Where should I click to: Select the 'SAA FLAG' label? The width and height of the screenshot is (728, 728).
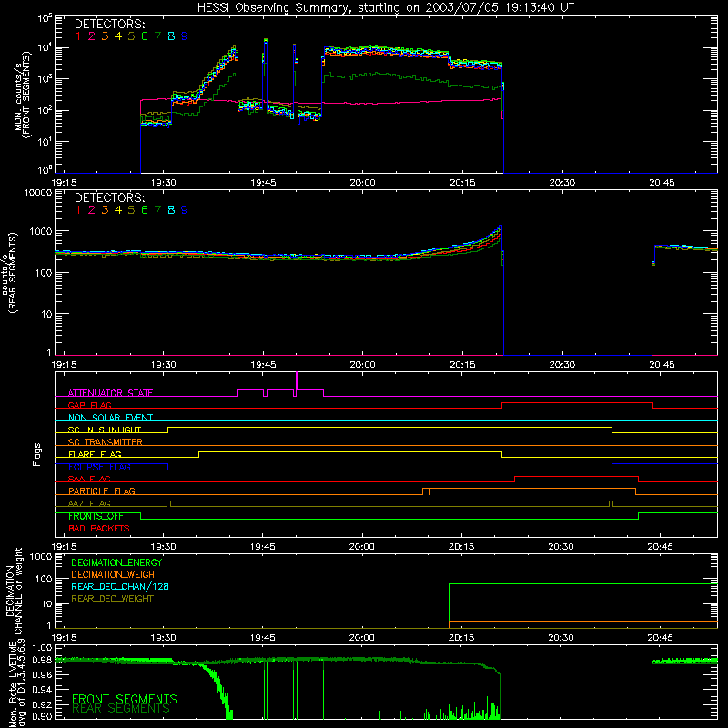(89, 479)
